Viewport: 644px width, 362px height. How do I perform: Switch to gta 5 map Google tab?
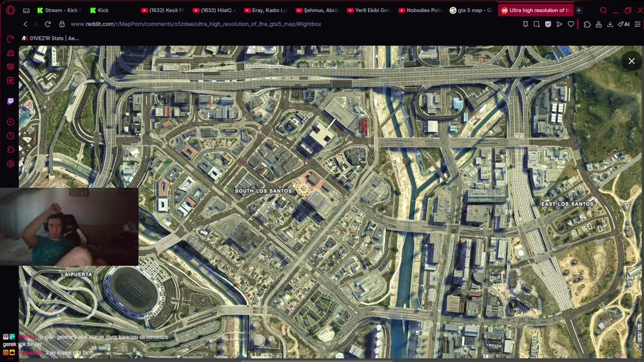click(x=471, y=10)
